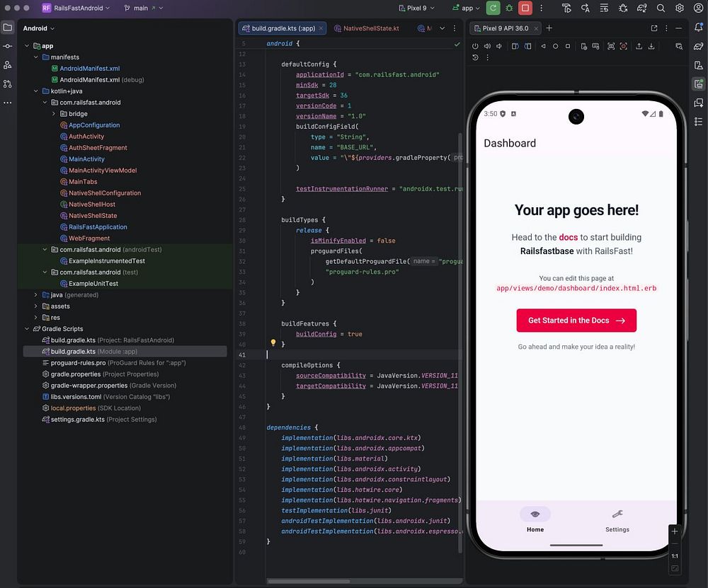Screen dimensions: 708x588
Task: Open the account profile icon
Action: point(698,8)
